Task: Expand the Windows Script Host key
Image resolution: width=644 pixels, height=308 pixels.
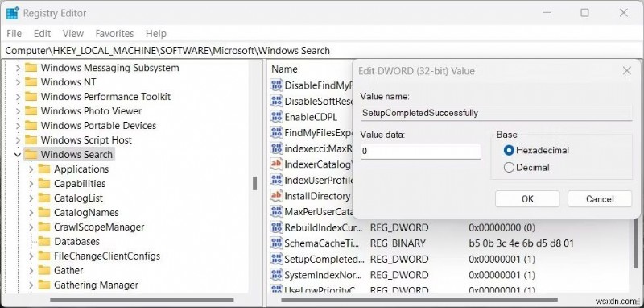Action: click(x=18, y=140)
